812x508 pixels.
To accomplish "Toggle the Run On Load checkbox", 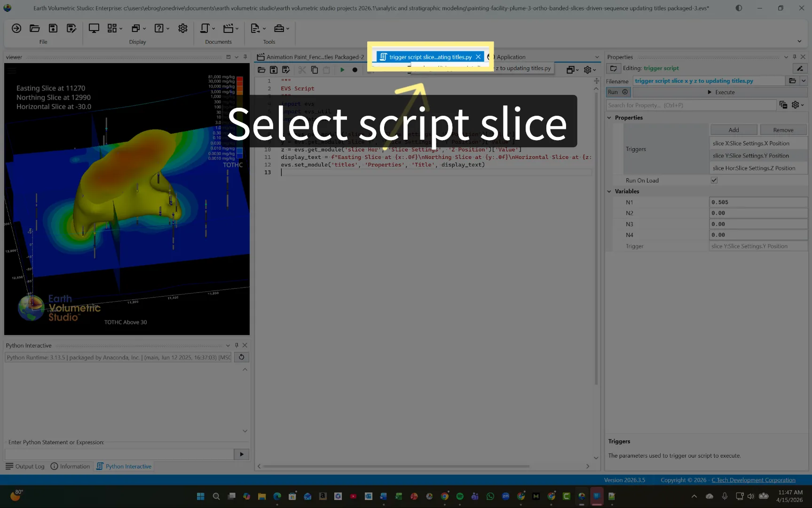I will (x=714, y=180).
